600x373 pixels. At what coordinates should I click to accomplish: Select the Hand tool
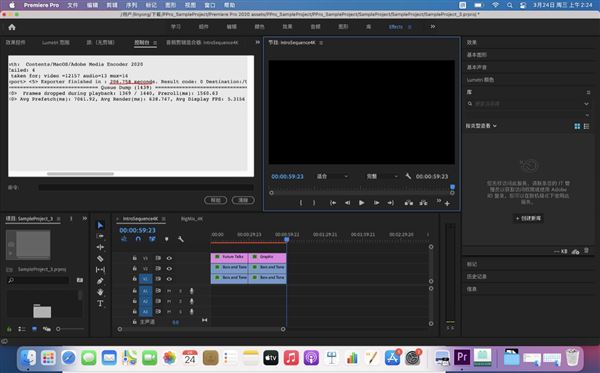[x=100, y=292]
